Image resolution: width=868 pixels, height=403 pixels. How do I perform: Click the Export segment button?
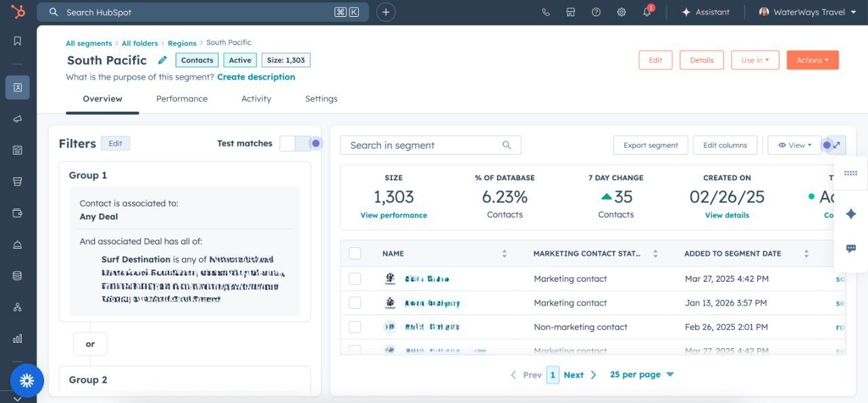650,145
